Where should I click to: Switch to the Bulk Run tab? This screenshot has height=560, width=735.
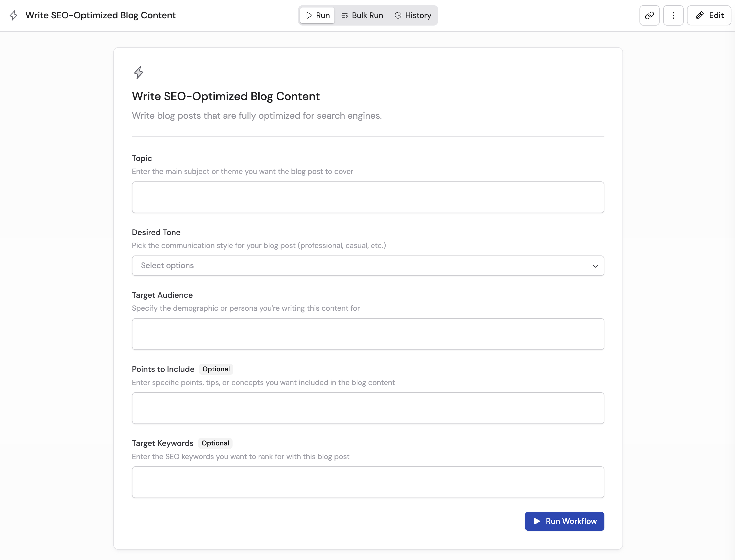362,15
